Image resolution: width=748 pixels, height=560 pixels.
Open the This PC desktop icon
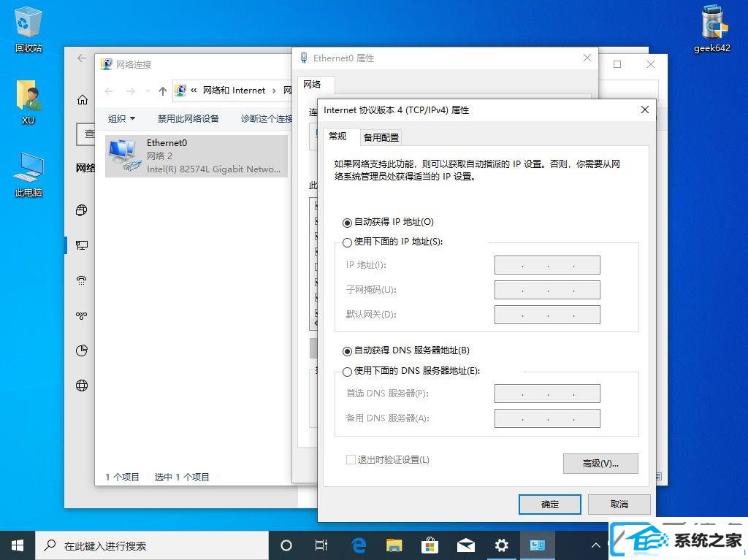28,174
